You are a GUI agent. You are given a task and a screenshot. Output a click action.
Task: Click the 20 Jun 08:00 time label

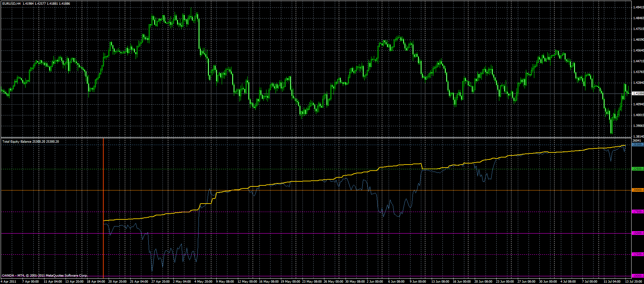click(484, 282)
